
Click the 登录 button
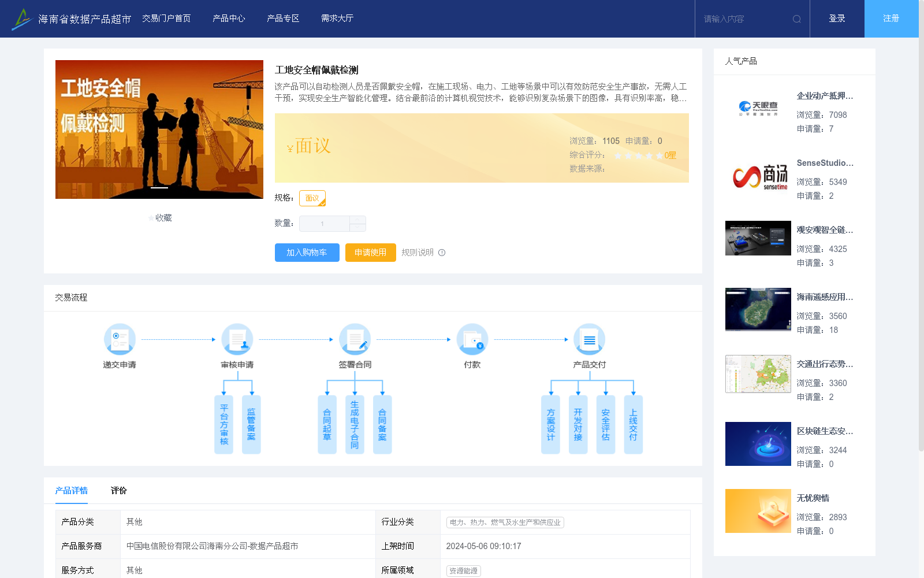click(x=837, y=18)
